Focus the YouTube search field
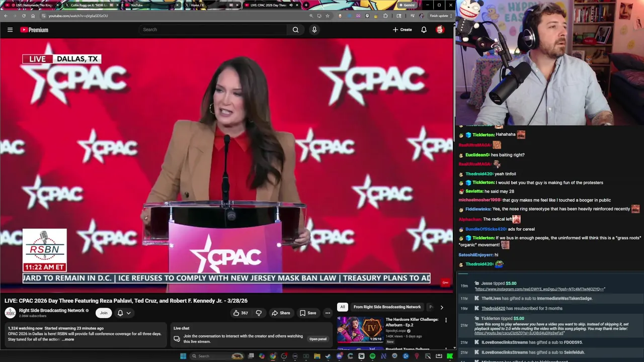This screenshot has width=644, height=362. click(x=214, y=30)
